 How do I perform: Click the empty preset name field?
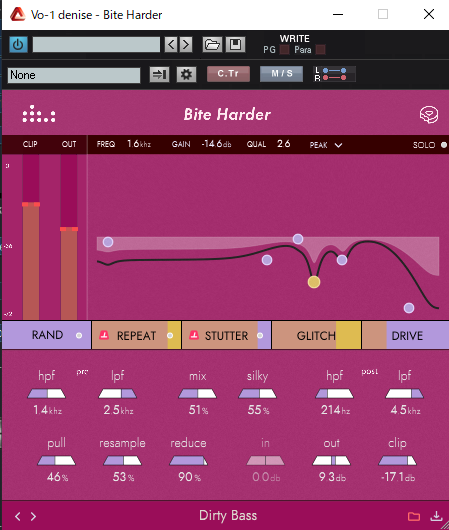click(x=96, y=44)
